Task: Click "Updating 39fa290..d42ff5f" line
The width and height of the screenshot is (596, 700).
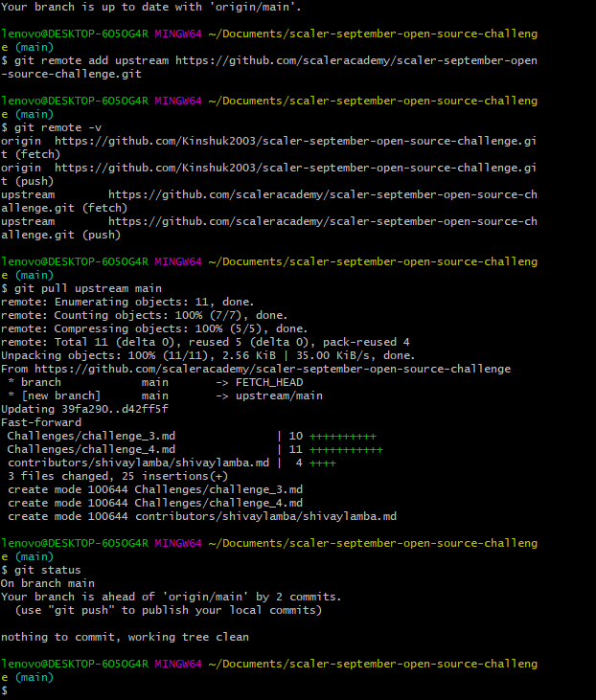Action: pyautogui.click(x=84, y=409)
